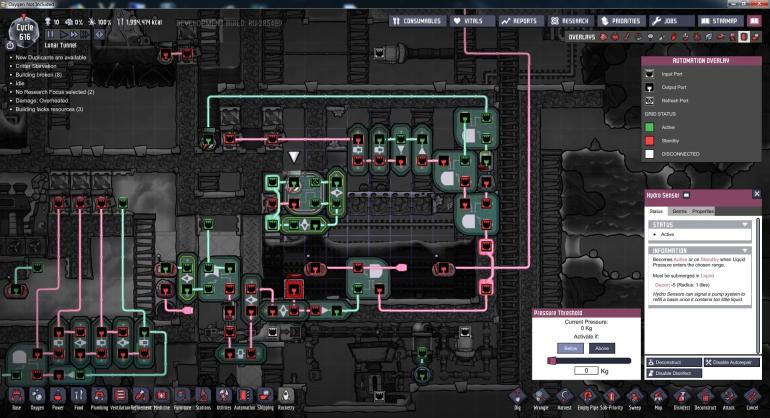Click Disable Autorepair button
770x418 pixels.
pos(732,362)
